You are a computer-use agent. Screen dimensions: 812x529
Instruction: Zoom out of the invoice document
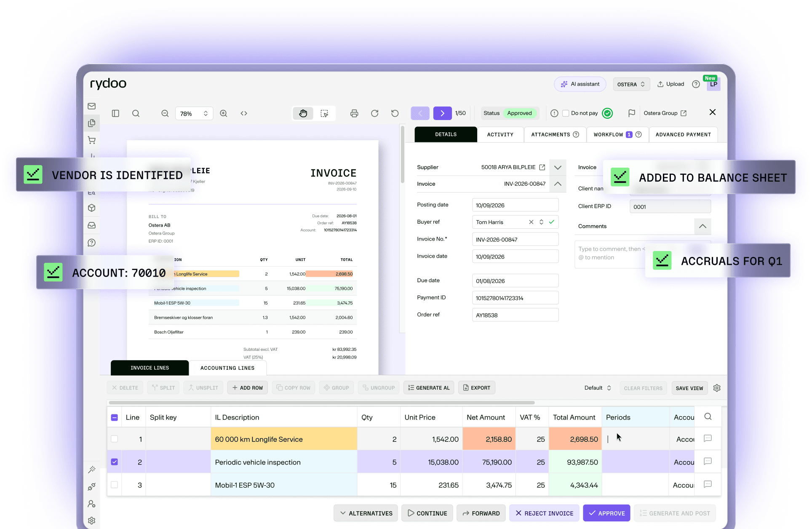[165, 113]
